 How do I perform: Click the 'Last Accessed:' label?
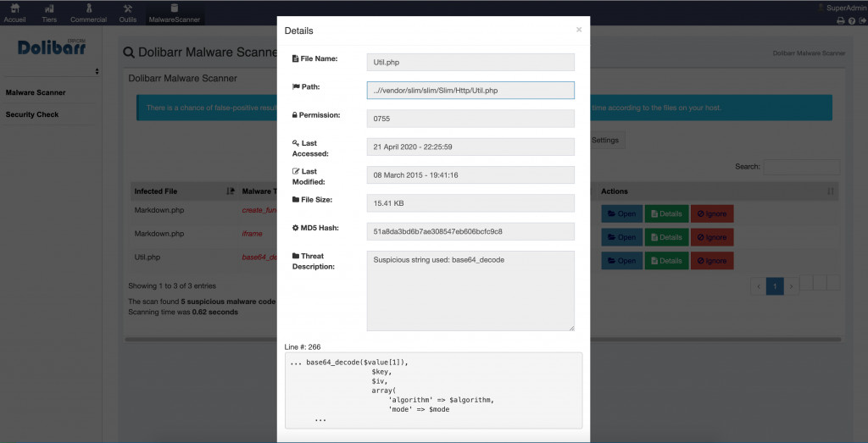(x=310, y=148)
